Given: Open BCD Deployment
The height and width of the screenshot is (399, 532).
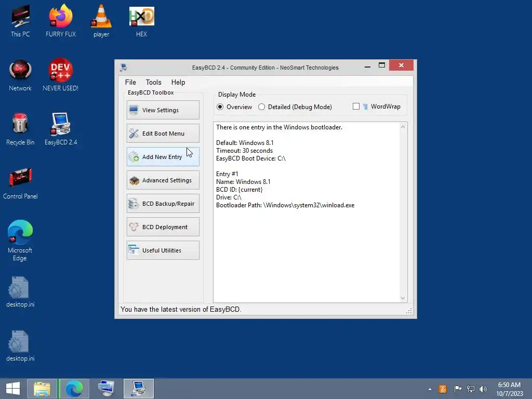Looking at the screenshot, I should (163, 227).
